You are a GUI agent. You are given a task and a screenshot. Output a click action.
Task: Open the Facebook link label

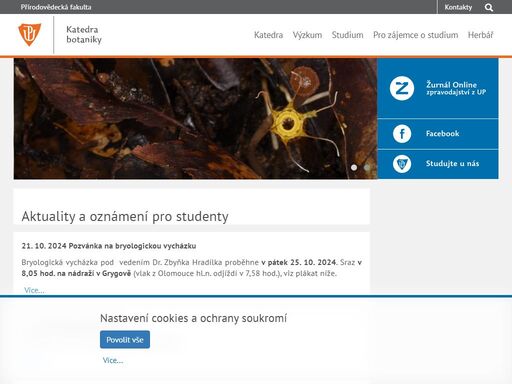point(442,134)
